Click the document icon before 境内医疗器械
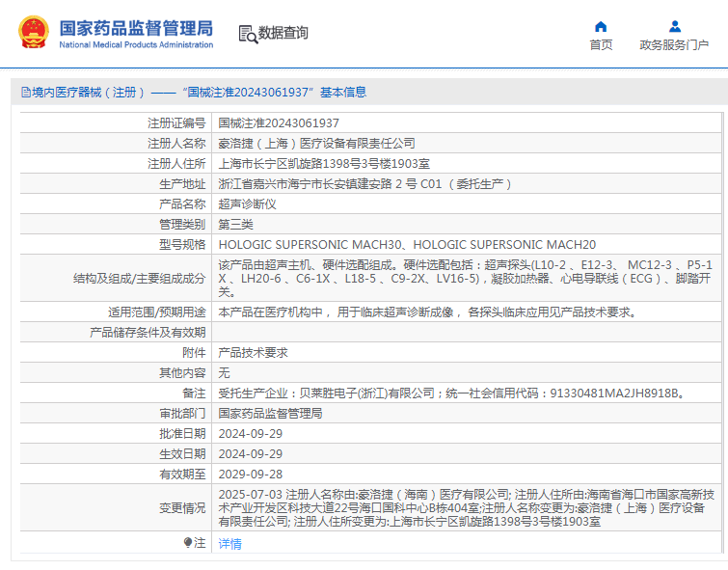 (x=25, y=92)
